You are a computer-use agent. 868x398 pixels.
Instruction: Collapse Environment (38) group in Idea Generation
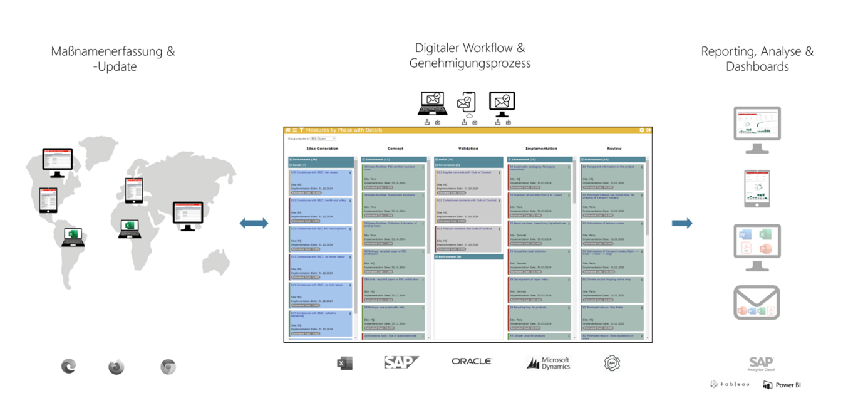coord(291,160)
